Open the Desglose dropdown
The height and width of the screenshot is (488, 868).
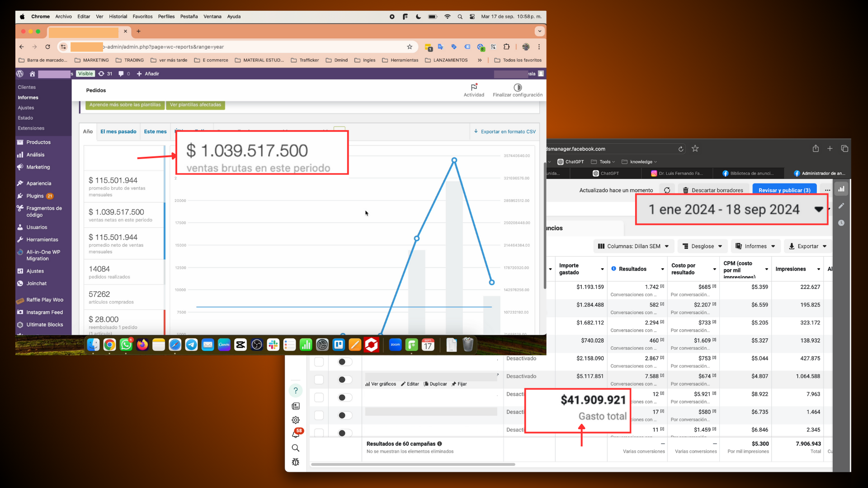point(702,246)
